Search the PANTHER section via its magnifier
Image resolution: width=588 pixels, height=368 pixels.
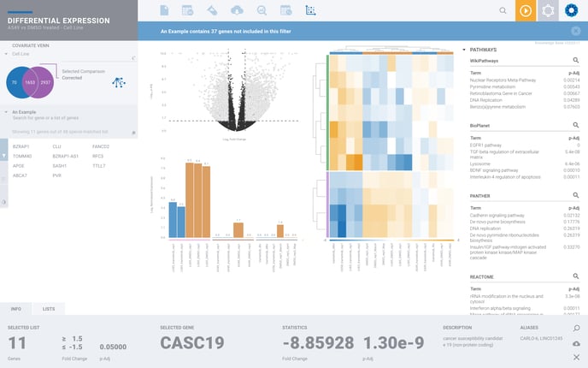coord(576,195)
